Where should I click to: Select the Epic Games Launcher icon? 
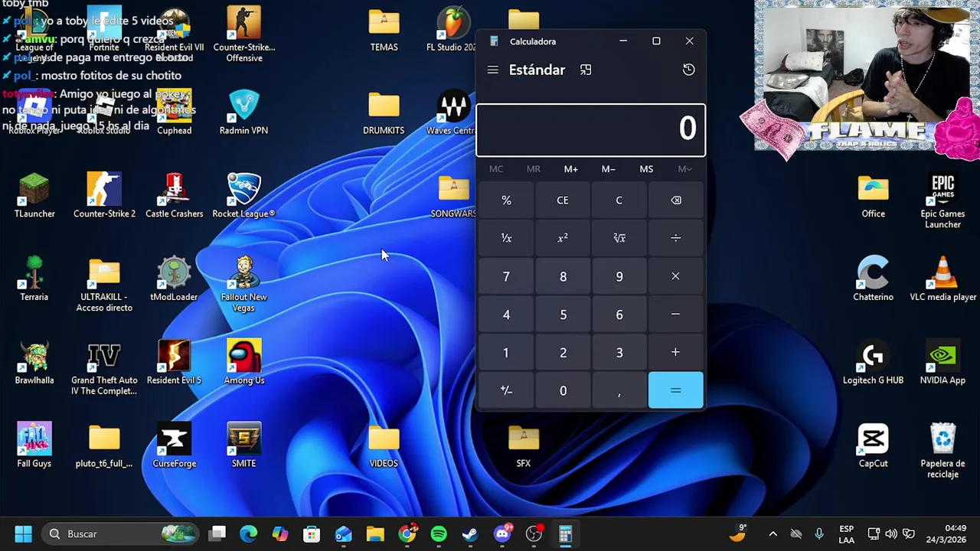point(942,201)
